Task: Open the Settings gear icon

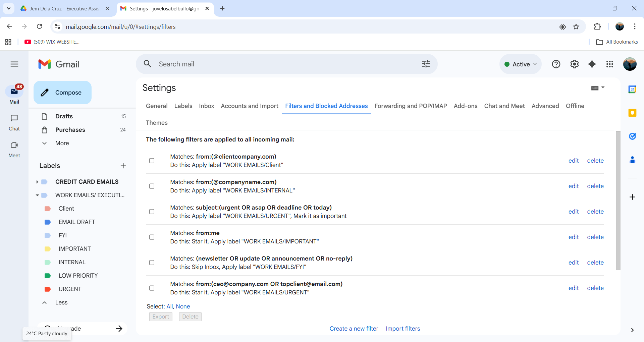Action: pyautogui.click(x=574, y=64)
